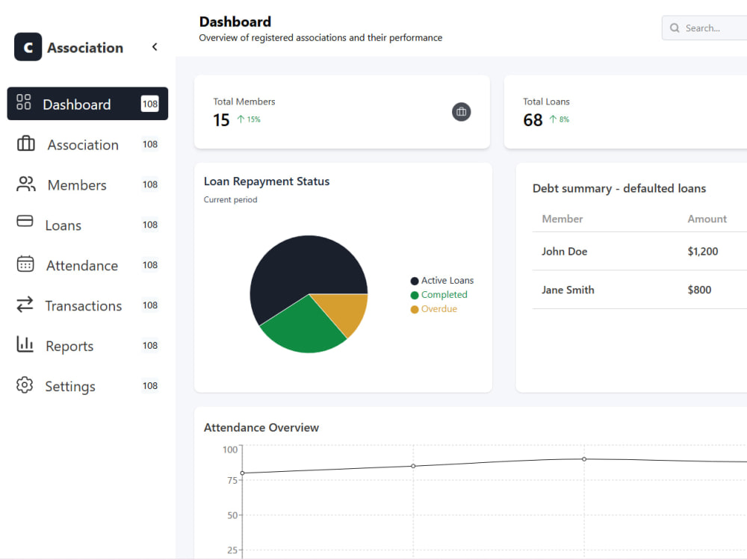
Task: Click the 108 badge beside Members
Action: coord(150,184)
